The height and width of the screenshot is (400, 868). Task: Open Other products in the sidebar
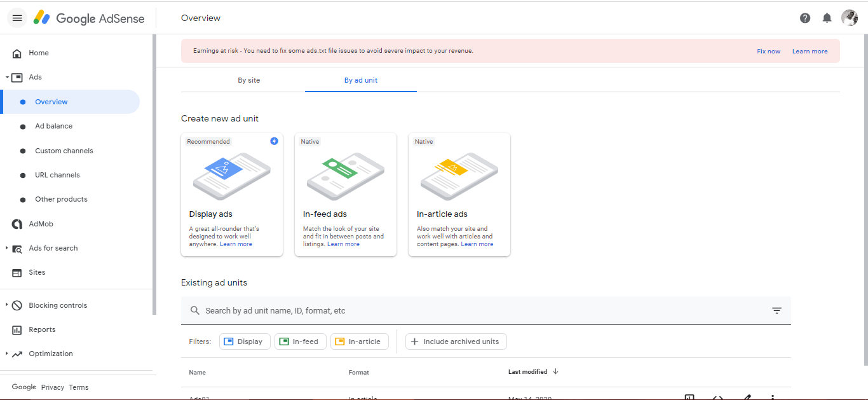61,199
